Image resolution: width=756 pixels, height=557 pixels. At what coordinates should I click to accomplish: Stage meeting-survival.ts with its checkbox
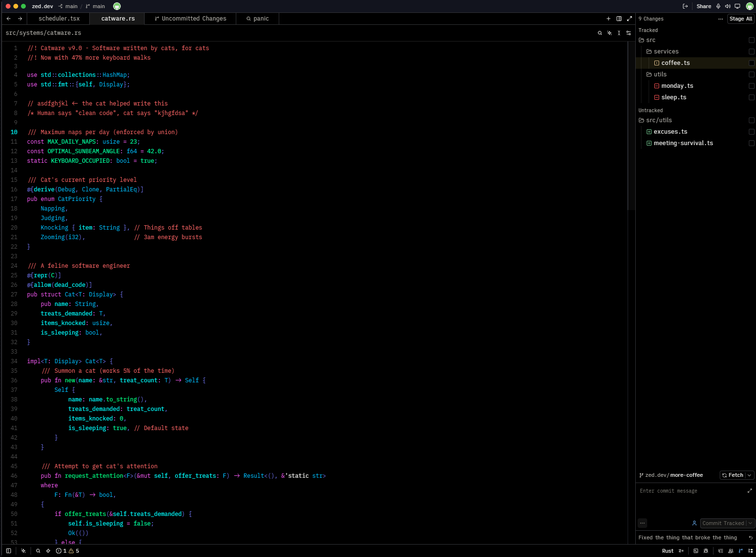point(752,143)
